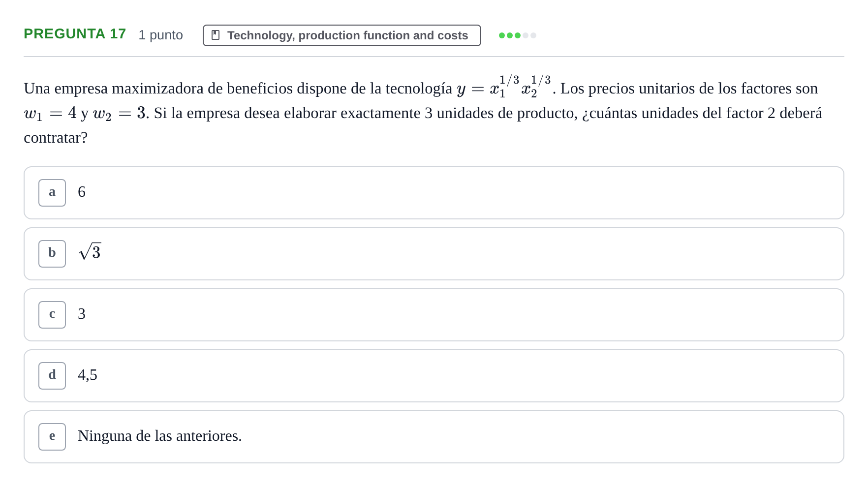Screen dimensions: 868x487
Task: Choose the answer 3 card
Action: point(434,315)
